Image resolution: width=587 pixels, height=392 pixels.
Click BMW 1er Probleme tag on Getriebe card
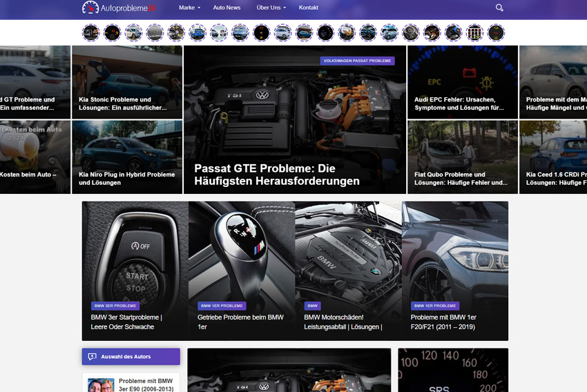pos(222,306)
